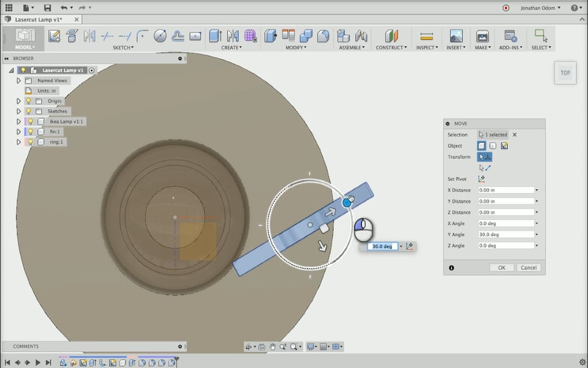Screen dimensions: 588x368
Task: Select the Mirror sketch tool
Action: tap(89, 36)
